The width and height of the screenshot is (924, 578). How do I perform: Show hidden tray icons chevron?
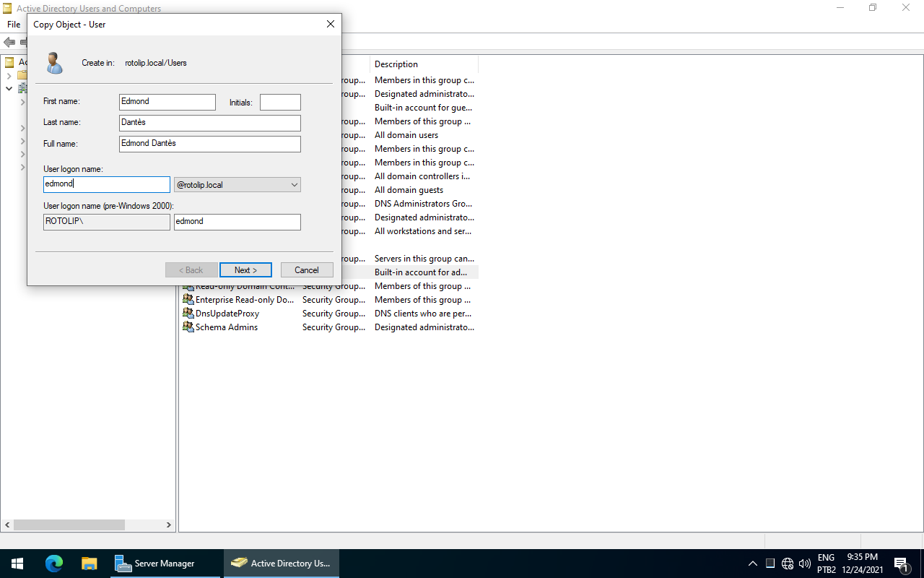coord(752,564)
